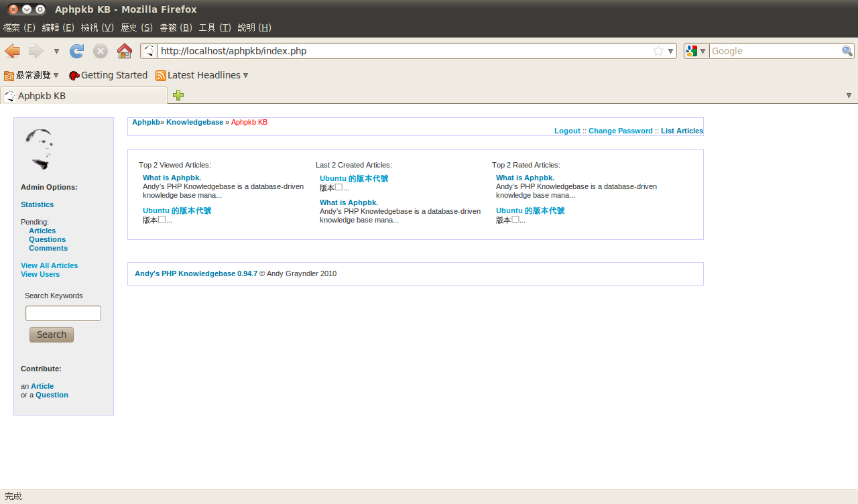The height and width of the screenshot is (504, 858).
Task: Click the red 'Aphpkb KB' breadcrumb text
Action: pos(249,122)
